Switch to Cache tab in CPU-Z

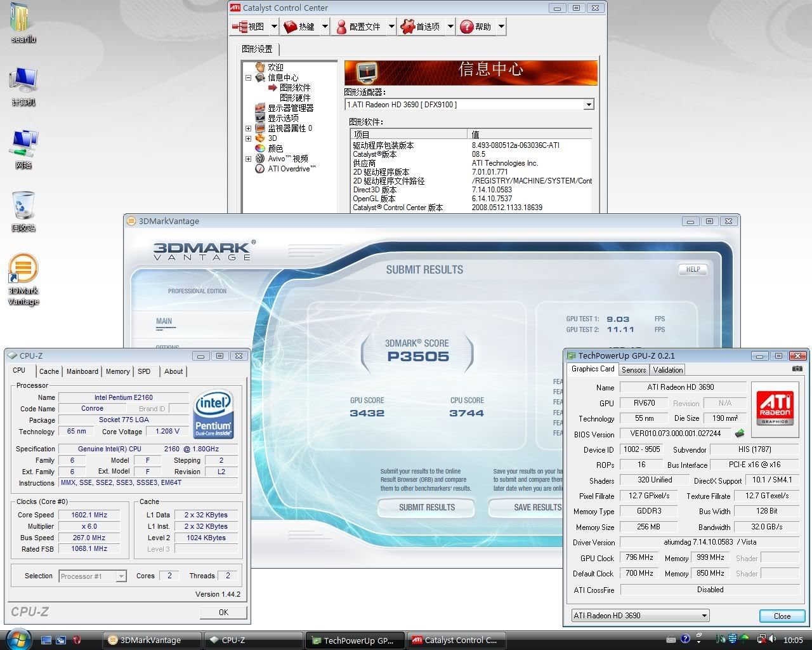49,371
